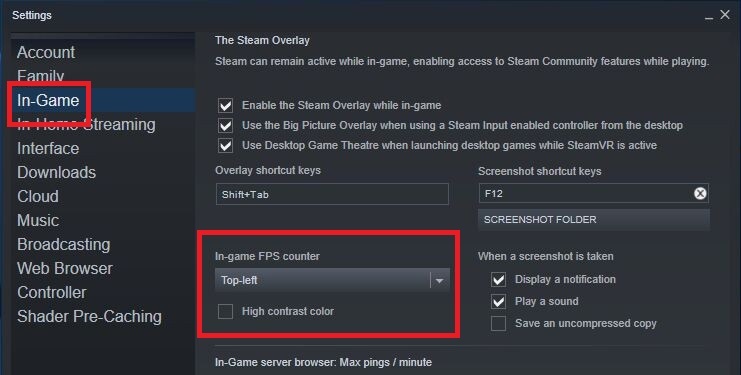Toggle Enable the Steam Overlay while in-game
741x375 pixels.
tap(225, 105)
